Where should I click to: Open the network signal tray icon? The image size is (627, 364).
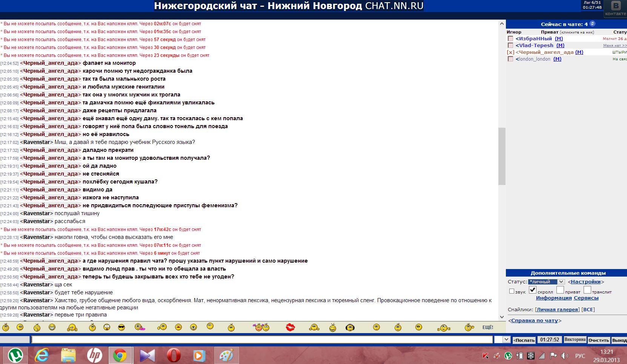pos(542,356)
